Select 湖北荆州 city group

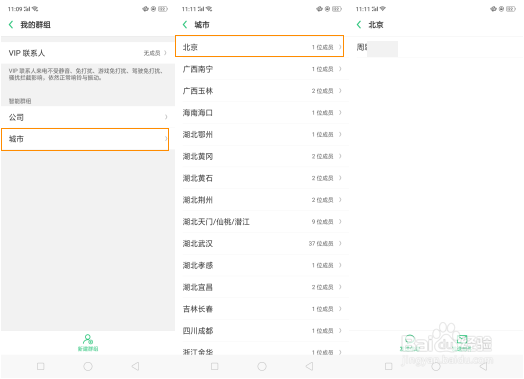click(x=262, y=200)
